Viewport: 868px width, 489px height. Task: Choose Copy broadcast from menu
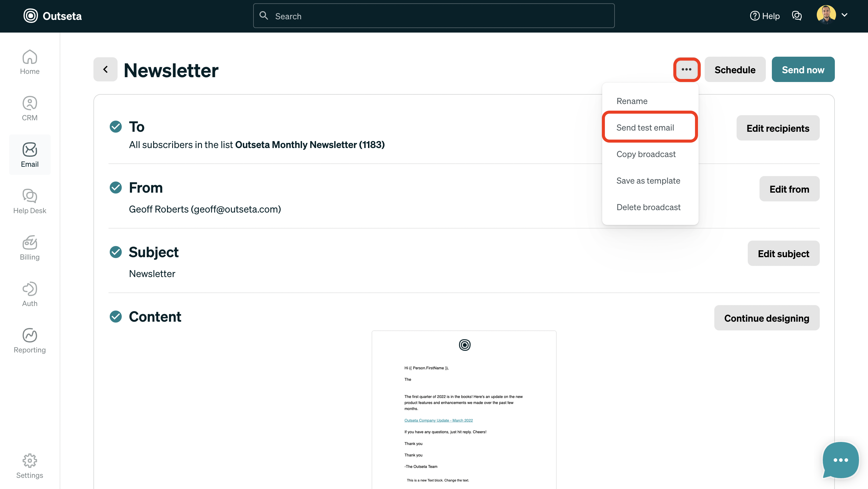point(646,154)
